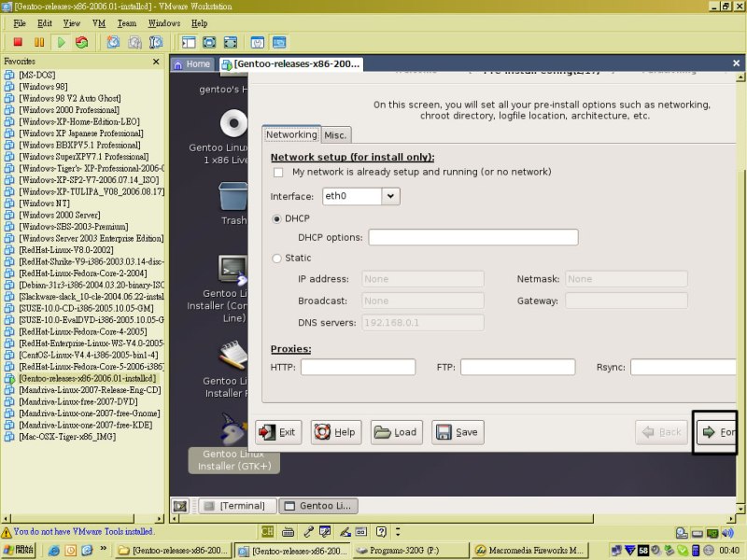Open the Interface eth0 dropdown
747x560 pixels.
(390, 196)
